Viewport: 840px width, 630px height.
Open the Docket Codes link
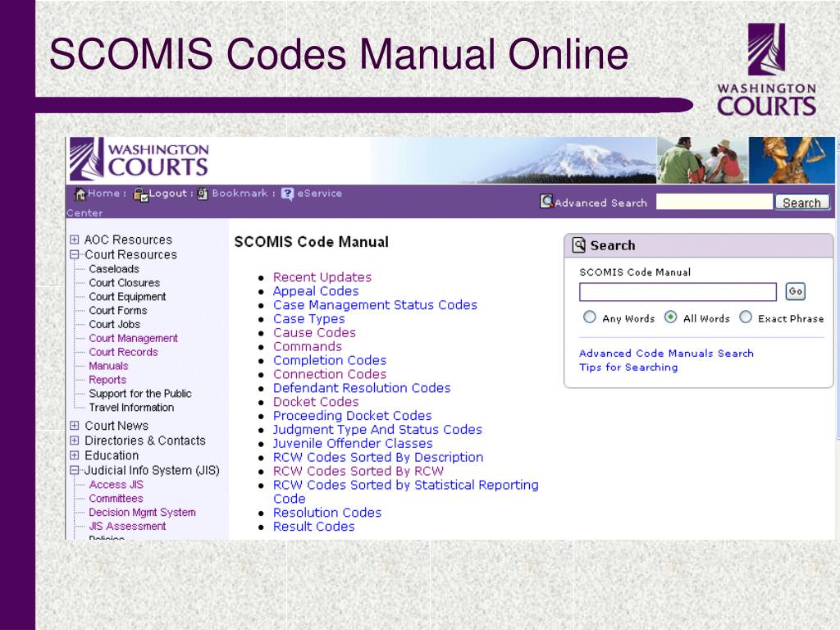point(316,402)
